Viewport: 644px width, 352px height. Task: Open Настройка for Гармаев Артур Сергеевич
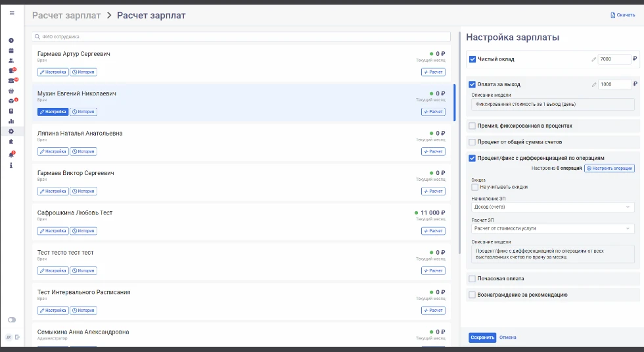pos(53,72)
